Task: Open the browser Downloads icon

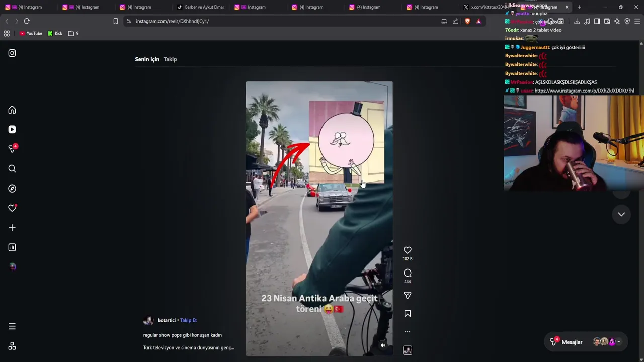Action: click(x=577, y=21)
